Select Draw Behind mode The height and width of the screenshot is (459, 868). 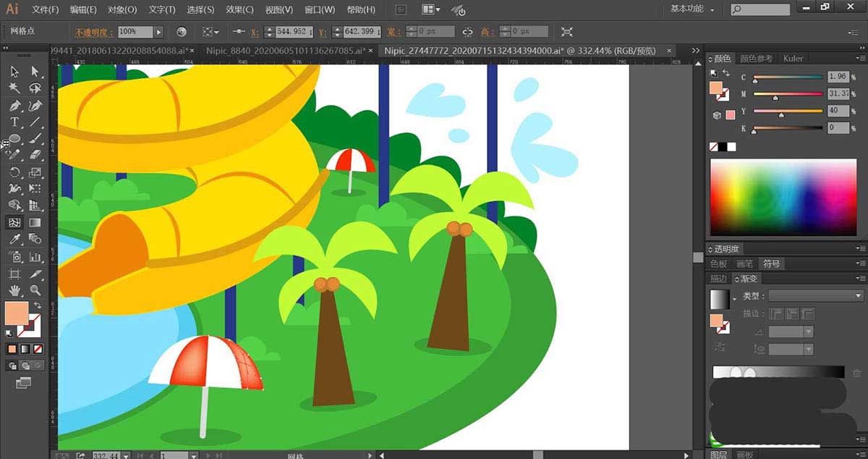25,366
